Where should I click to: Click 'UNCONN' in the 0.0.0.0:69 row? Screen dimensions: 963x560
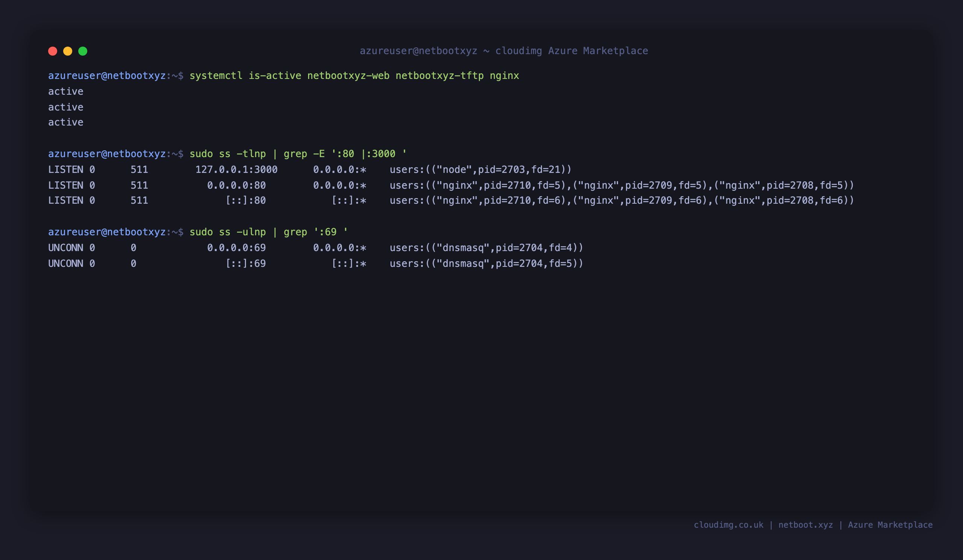[x=66, y=248]
